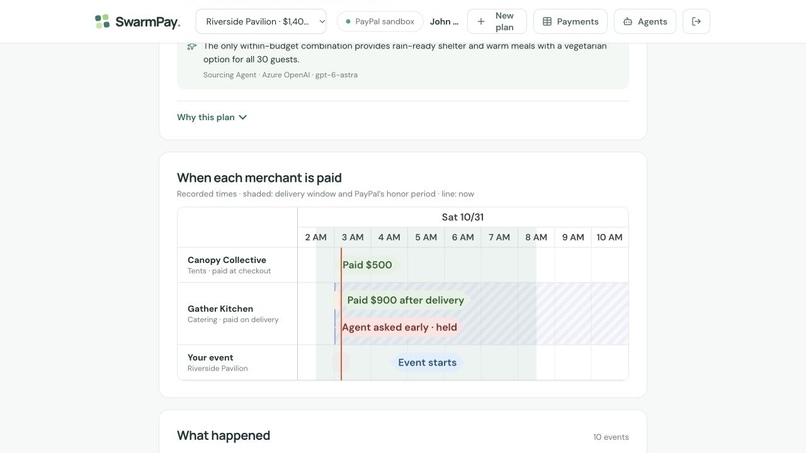The height and width of the screenshot is (453, 806).
Task: Click the What happened heading
Action: point(223,436)
